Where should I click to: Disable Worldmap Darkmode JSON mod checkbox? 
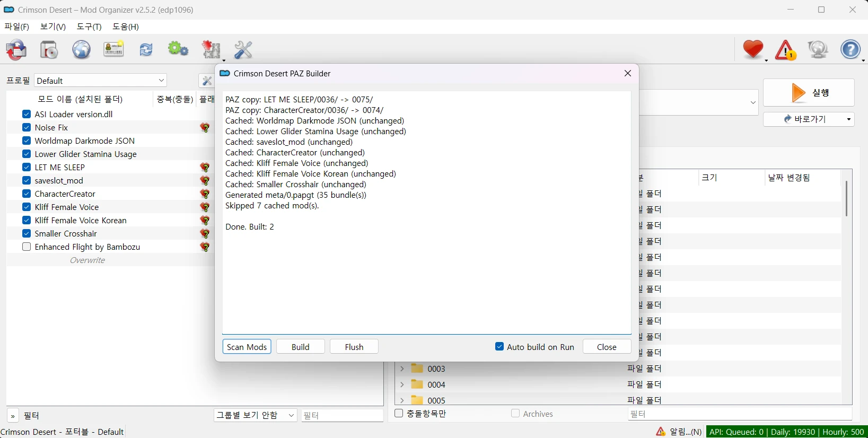click(x=27, y=141)
